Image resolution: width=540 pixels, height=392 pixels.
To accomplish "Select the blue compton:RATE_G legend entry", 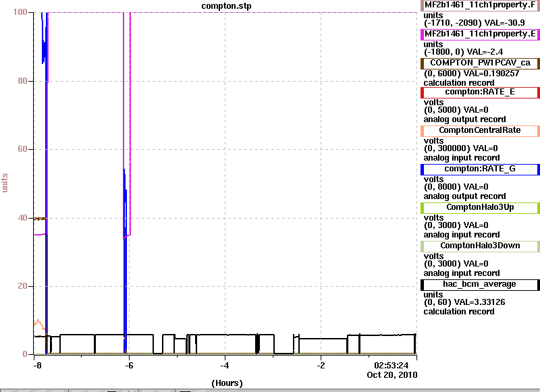I will pos(480,169).
